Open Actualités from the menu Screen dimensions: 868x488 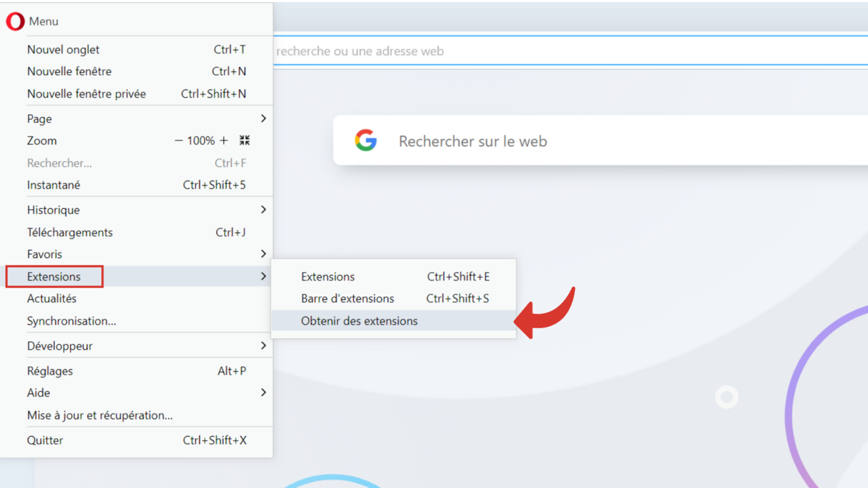137,299
